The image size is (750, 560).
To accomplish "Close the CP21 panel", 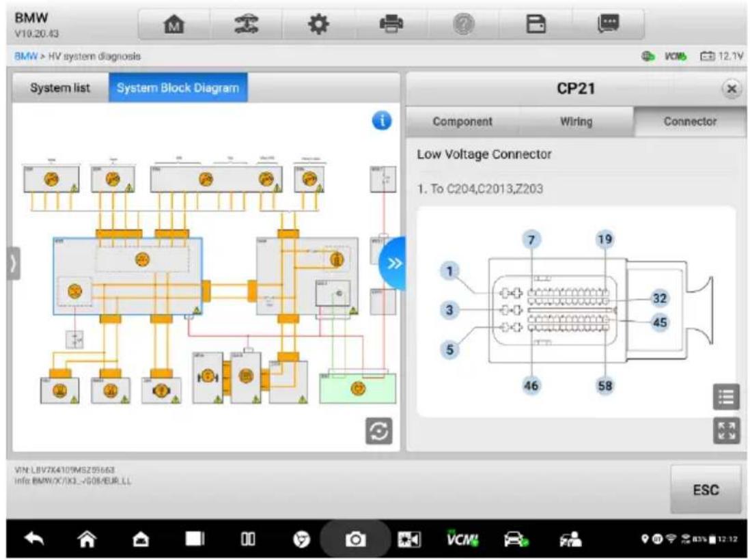I will tap(732, 89).
